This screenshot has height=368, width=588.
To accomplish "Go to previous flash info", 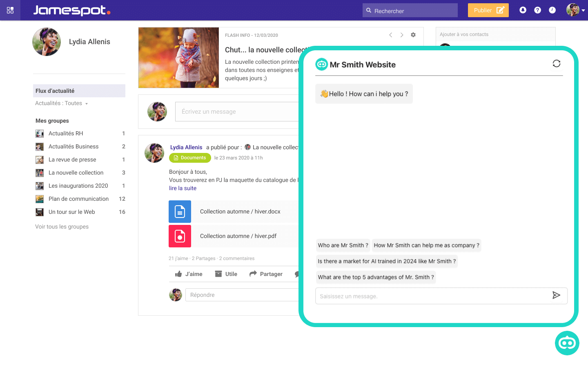I will pyautogui.click(x=391, y=35).
